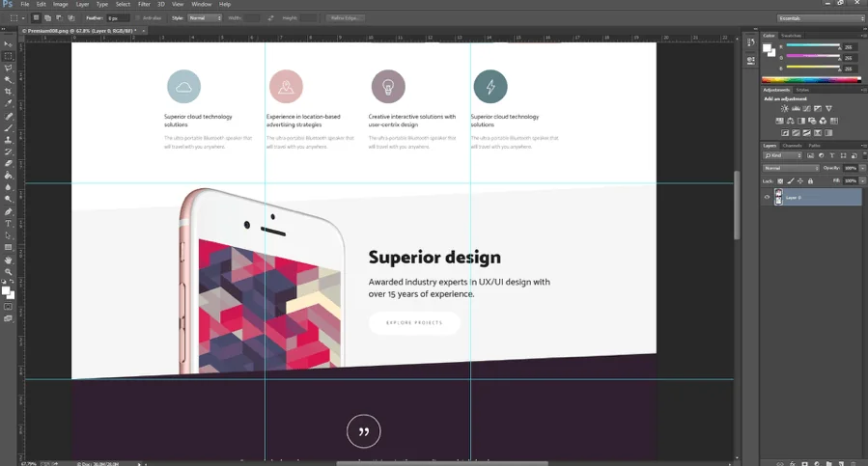Select the Dodge tool
Image resolution: width=868 pixels, height=466 pixels.
[9, 200]
